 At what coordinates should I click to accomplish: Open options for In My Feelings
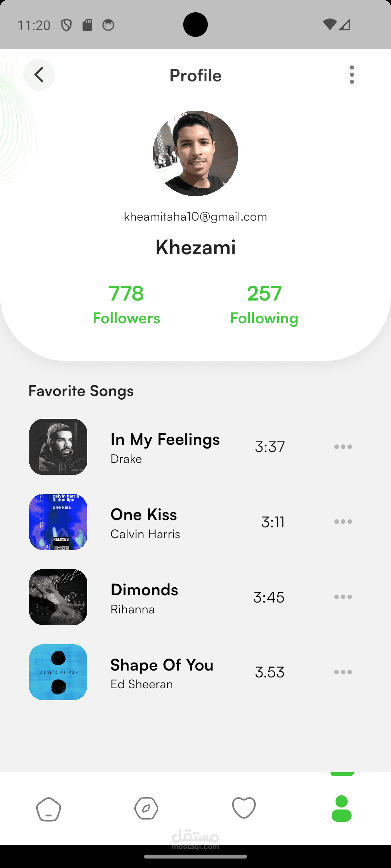343,447
